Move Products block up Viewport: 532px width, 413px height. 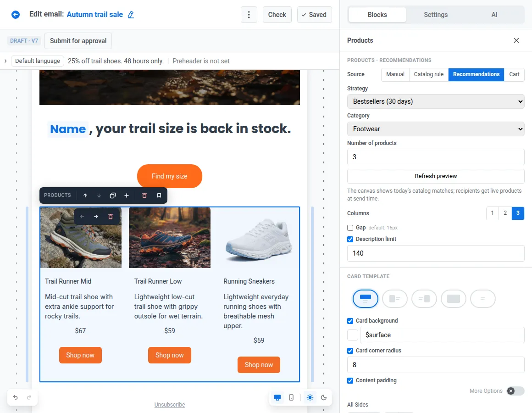coord(85,195)
